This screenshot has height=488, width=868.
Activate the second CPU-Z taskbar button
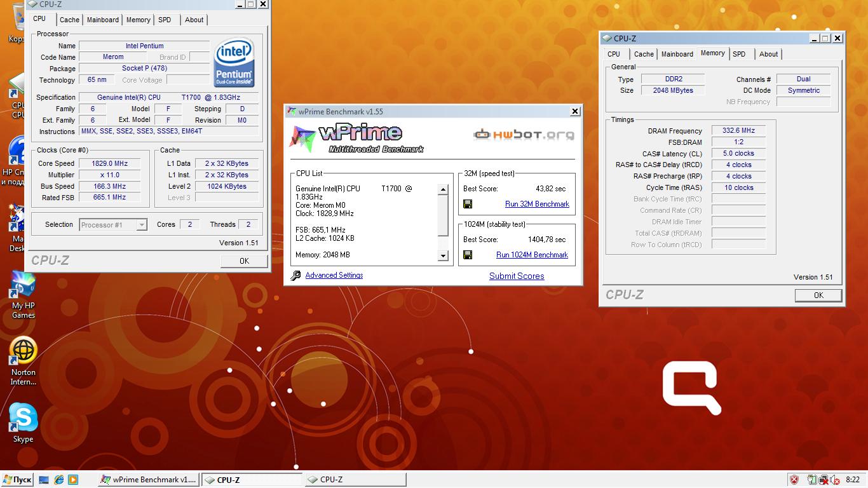(355, 480)
